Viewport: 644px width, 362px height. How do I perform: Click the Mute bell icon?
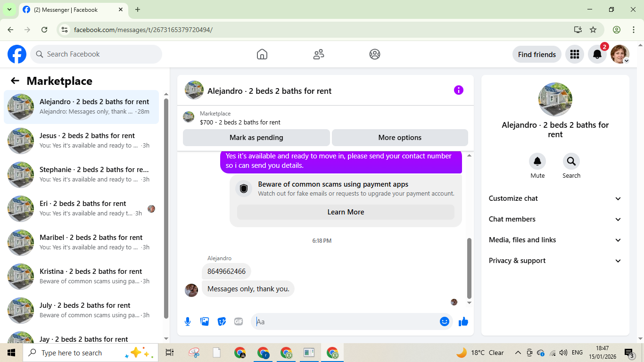point(537,161)
